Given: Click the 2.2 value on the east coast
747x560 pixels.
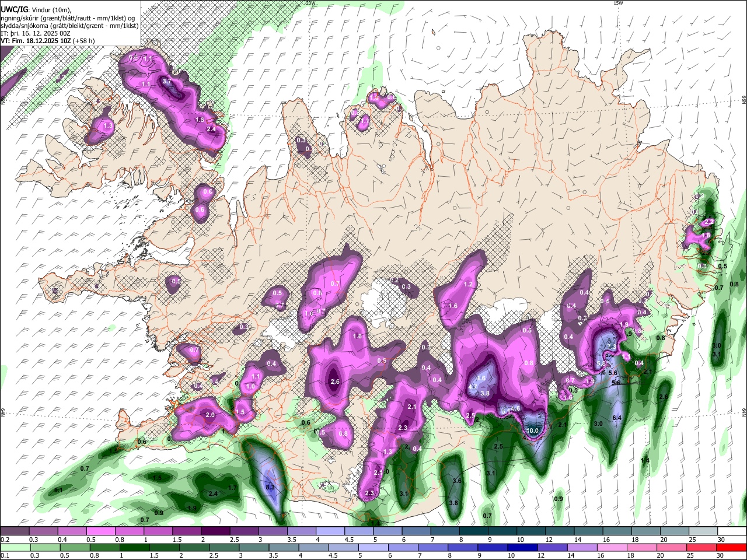Looking at the screenshot, I should [709, 222].
